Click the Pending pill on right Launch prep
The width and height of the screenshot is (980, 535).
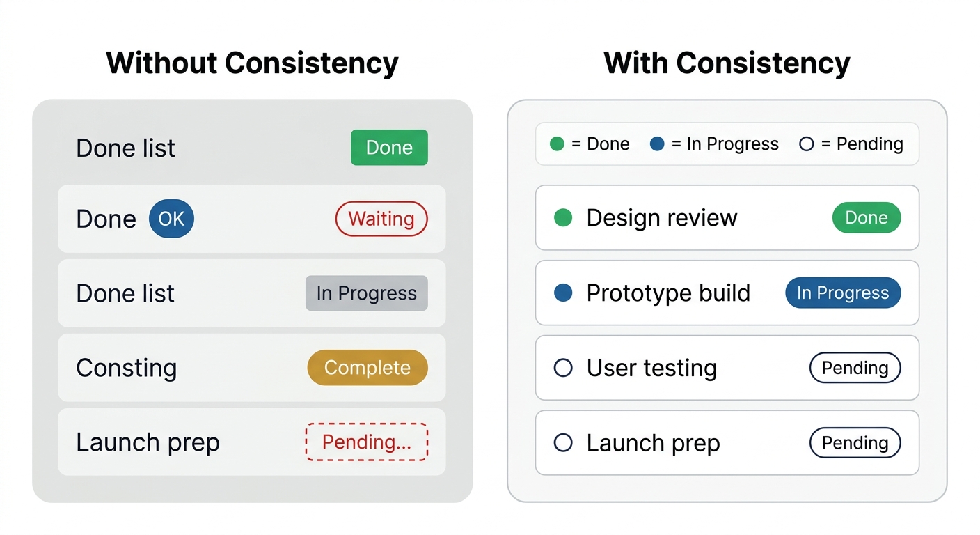(x=855, y=442)
